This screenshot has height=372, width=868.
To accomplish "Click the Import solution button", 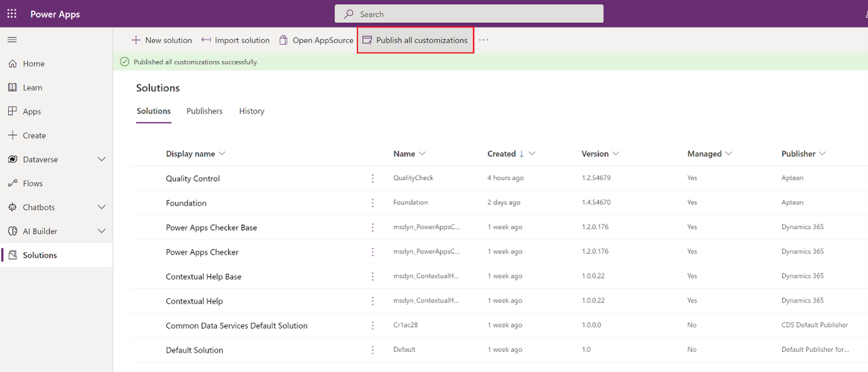I will (236, 40).
